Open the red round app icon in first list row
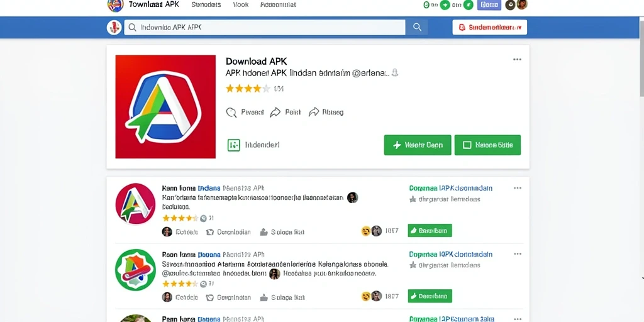The width and height of the screenshot is (644, 322). 136,203
